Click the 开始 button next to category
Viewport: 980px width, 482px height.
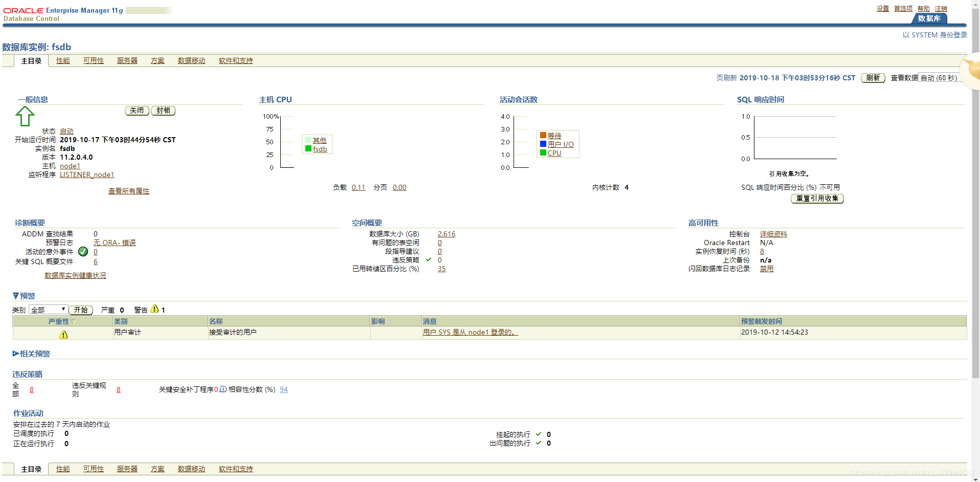(81, 310)
